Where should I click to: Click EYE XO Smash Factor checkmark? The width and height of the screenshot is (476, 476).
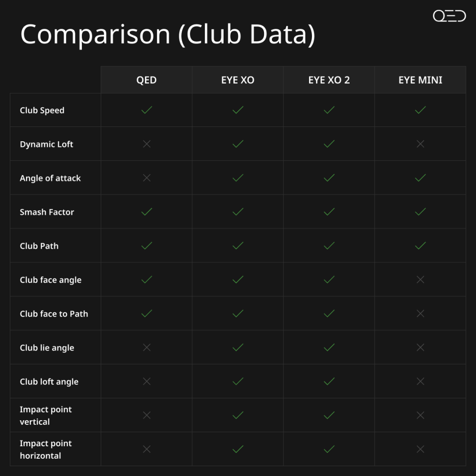pyautogui.click(x=238, y=212)
